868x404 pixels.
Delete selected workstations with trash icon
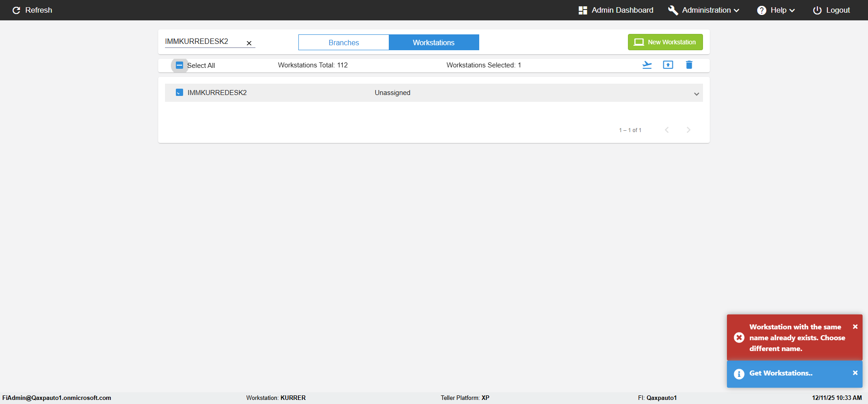tap(689, 65)
